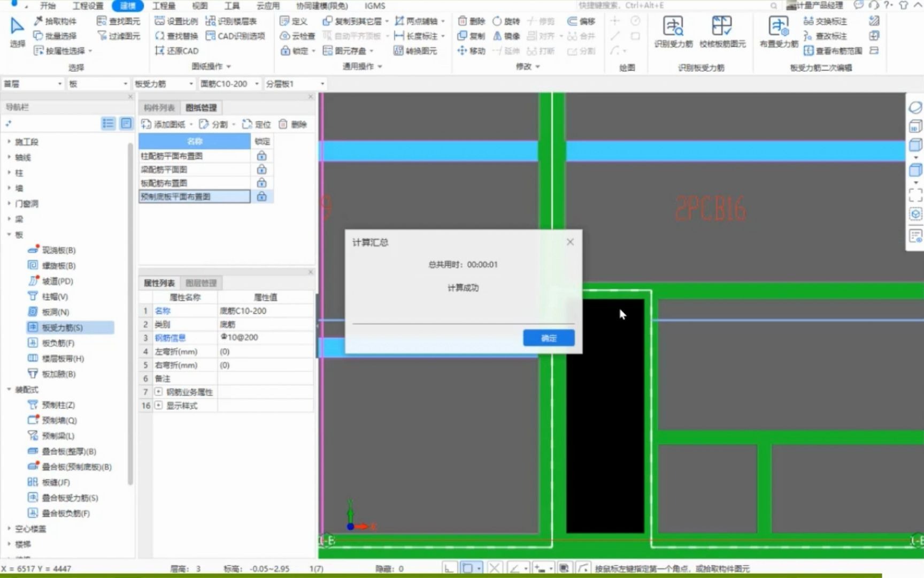
Task: Click the 云检查 icon
Action: pos(296,36)
